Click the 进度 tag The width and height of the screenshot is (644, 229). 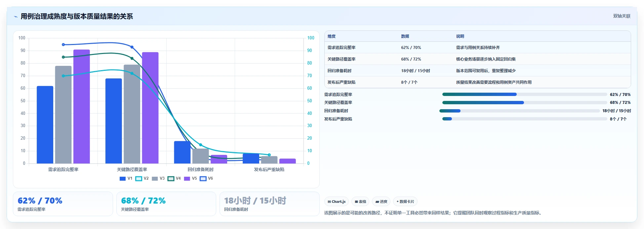[x=381, y=202]
